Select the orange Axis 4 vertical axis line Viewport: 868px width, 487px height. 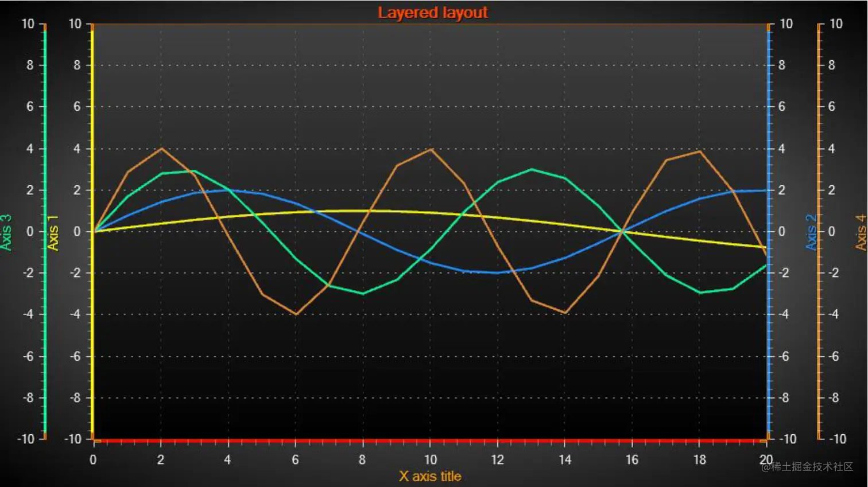pyautogui.click(x=819, y=232)
